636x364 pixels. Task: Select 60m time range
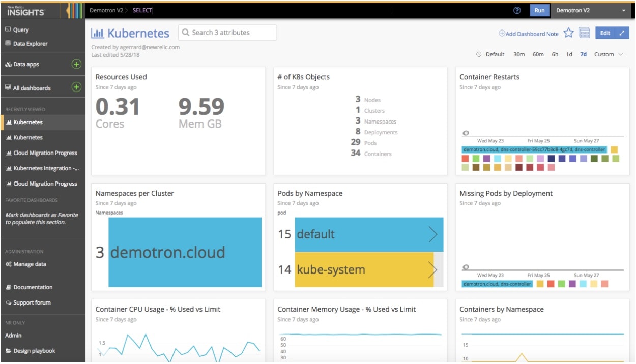point(538,54)
